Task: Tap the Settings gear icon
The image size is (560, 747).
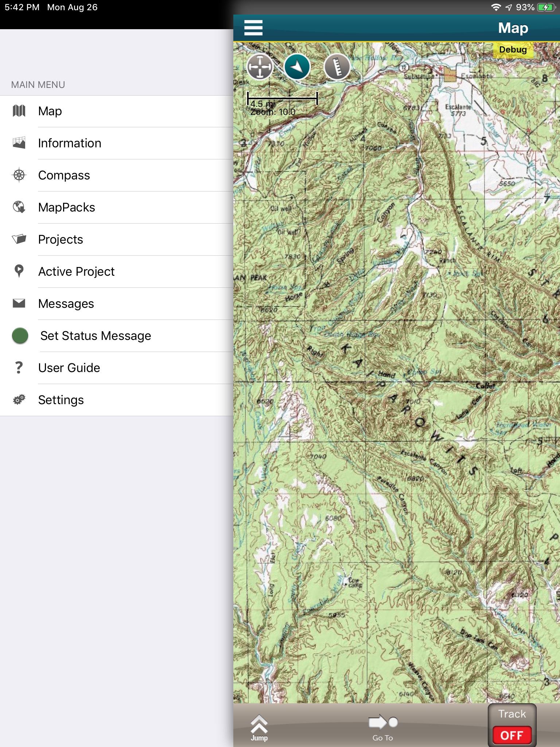Action: click(19, 400)
